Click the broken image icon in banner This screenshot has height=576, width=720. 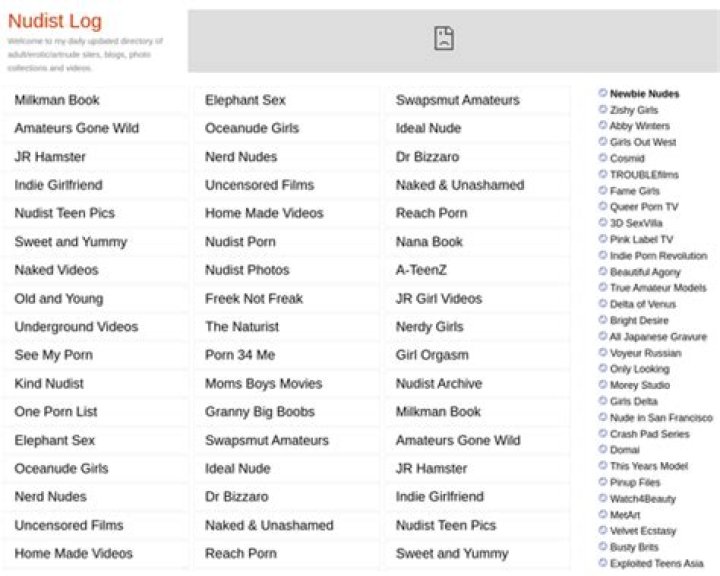(x=443, y=39)
